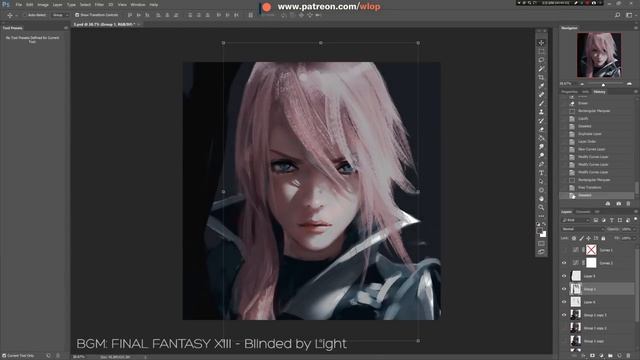Select the Clone Stamp tool
The image size is (640, 360).
click(541, 112)
